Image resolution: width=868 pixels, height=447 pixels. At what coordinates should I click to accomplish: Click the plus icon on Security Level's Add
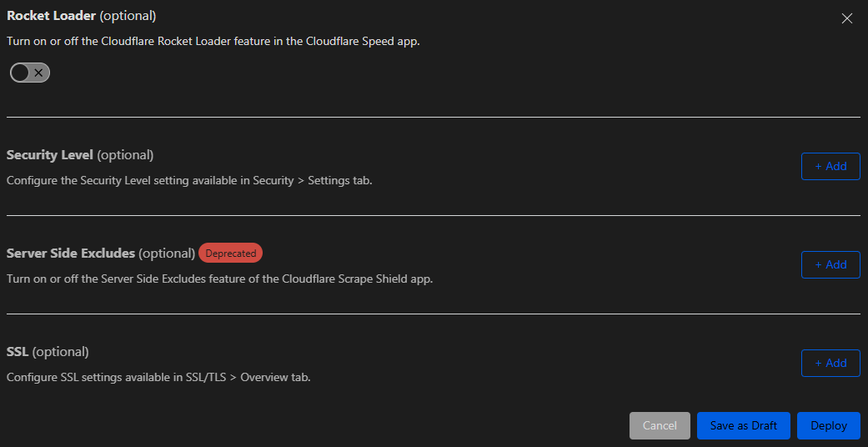coord(818,166)
